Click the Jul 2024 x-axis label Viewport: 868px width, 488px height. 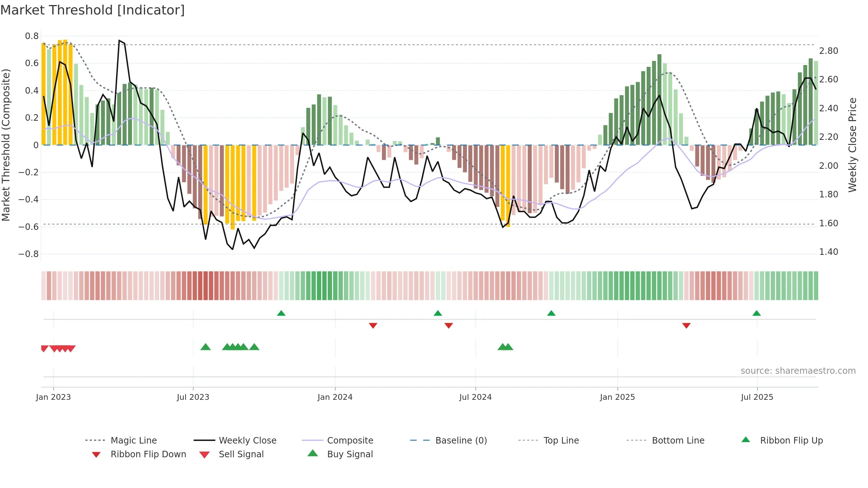[476, 397]
